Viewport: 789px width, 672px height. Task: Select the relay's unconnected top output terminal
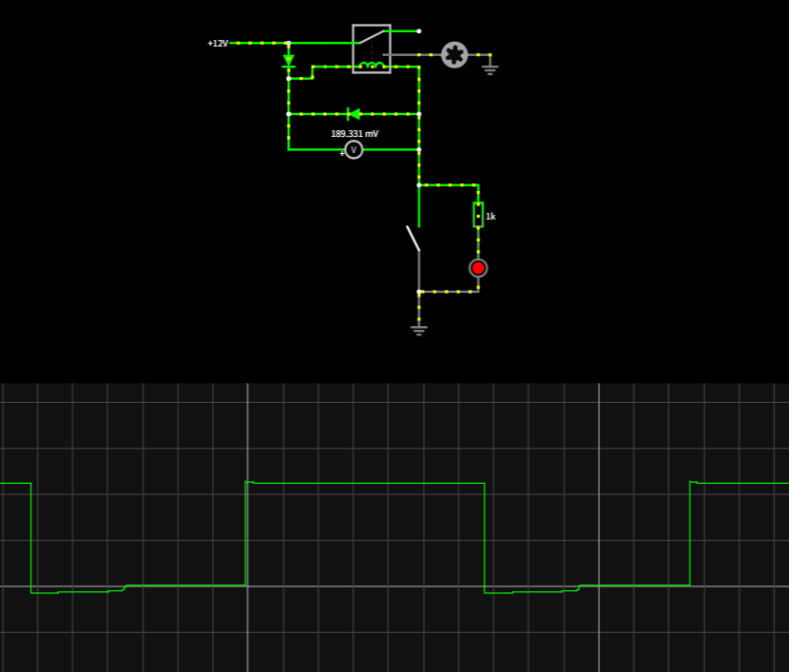click(418, 31)
